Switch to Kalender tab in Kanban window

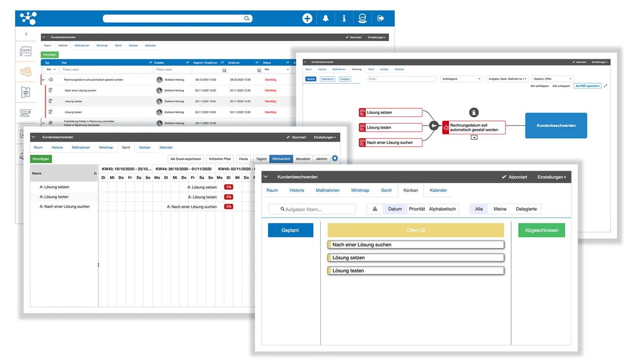pos(438,190)
